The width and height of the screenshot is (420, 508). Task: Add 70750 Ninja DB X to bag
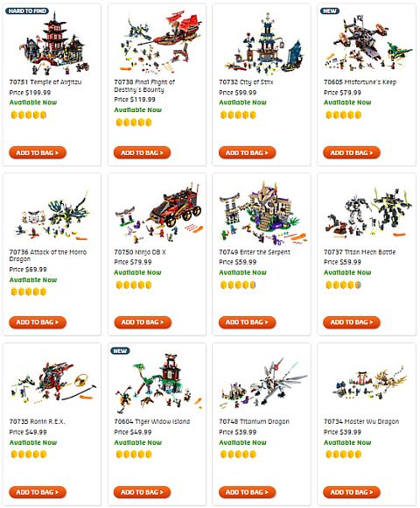click(143, 322)
